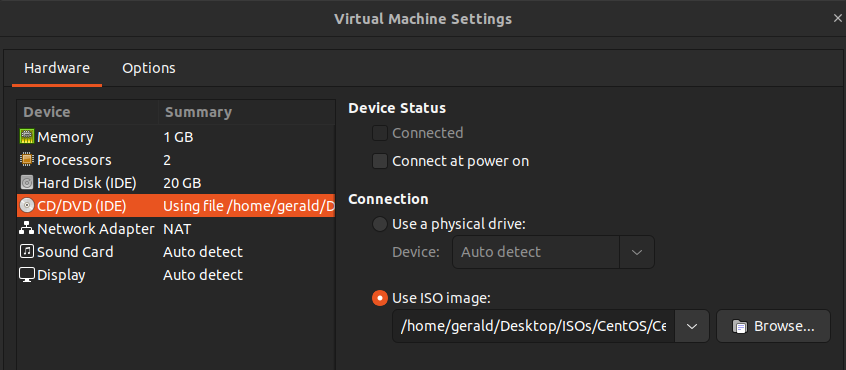Click the NAT network summary
The image size is (846, 370).
[177, 229]
